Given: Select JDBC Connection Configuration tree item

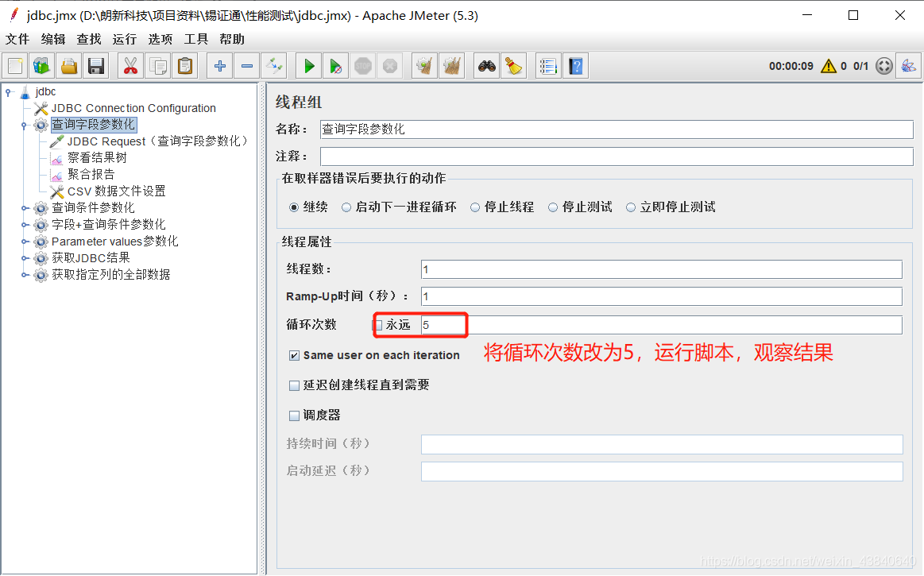Looking at the screenshot, I should (x=133, y=109).
